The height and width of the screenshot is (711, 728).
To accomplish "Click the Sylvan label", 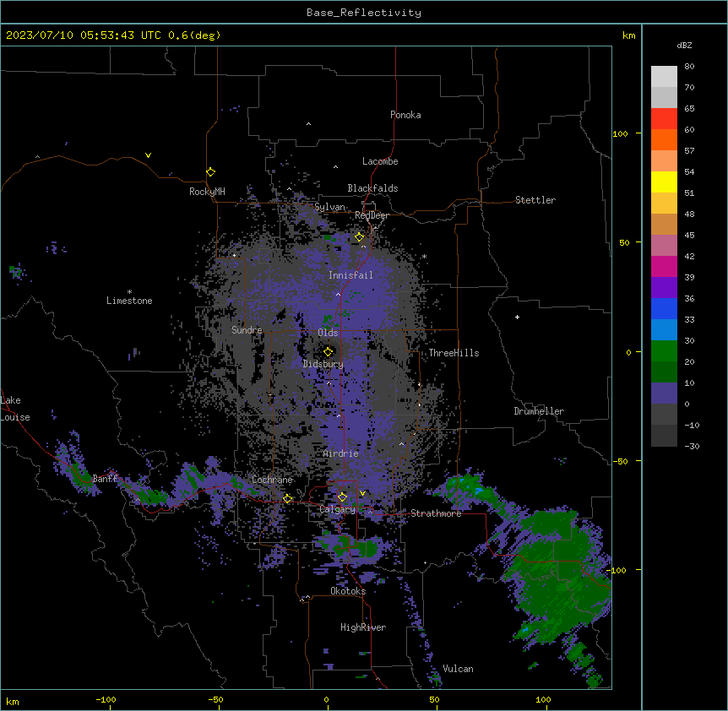I will [x=329, y=207].
